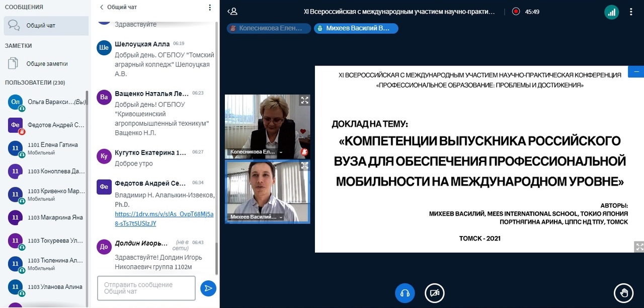This screenshot has height=308, width=644.
Task: Toggle the raise hand button
Action: [x=624, y=292]
